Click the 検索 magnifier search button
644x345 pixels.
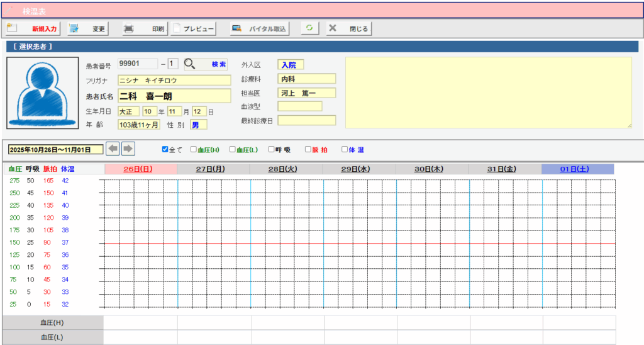[x=205, y=64]
